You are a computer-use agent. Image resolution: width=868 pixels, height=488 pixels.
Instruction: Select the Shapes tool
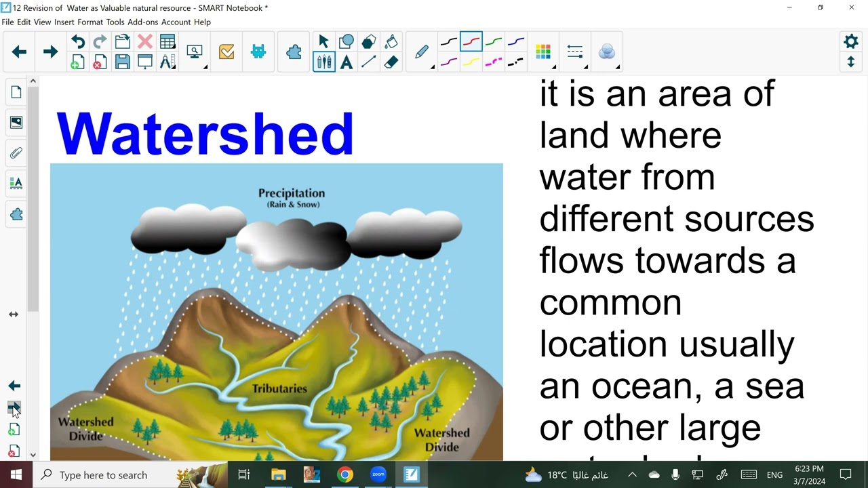click(x=346, y=42)
